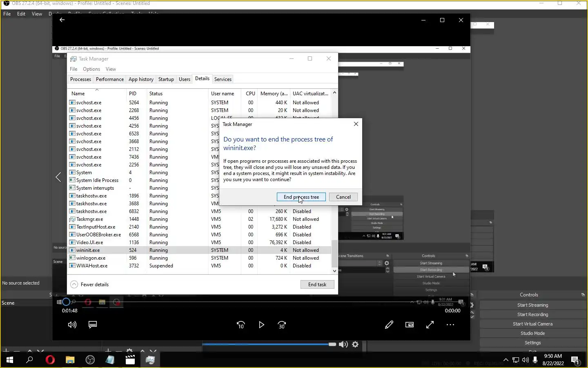Image resolution: width=588 pixels, height=368 pixels.
Task: Open Settings from the OBS Controls panel
Action: pyautogui.click(x=532, y=343)
